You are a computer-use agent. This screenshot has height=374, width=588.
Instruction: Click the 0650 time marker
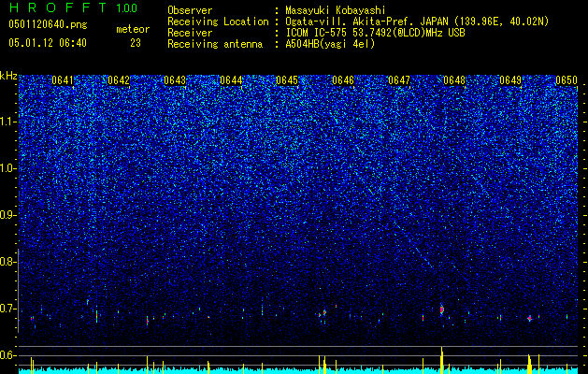point(566,80)
